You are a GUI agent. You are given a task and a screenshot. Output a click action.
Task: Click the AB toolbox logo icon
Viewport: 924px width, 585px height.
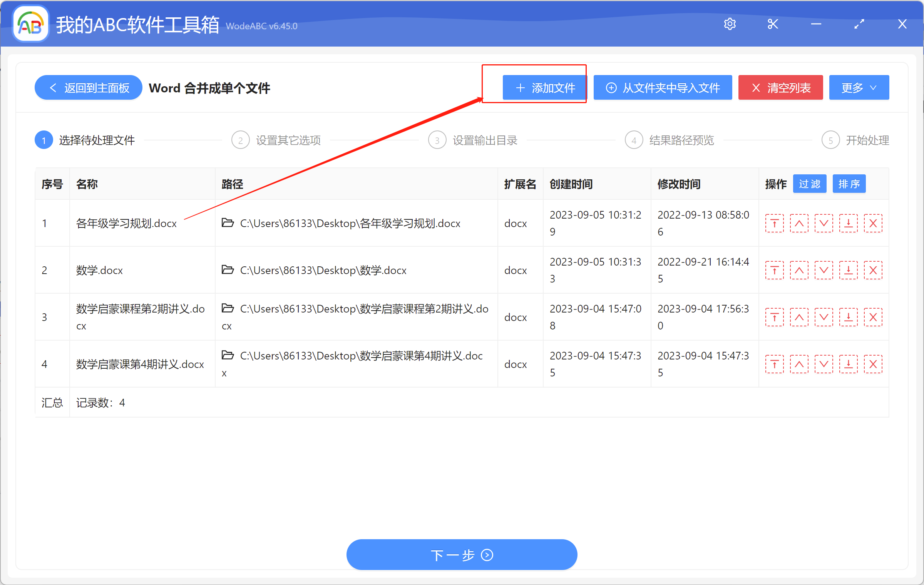(30, 23)
